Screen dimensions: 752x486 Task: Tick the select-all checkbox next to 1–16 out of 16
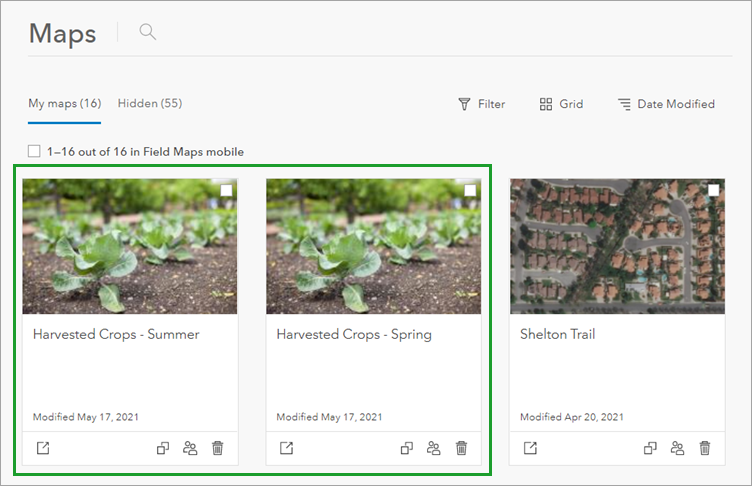pos(34,151)
